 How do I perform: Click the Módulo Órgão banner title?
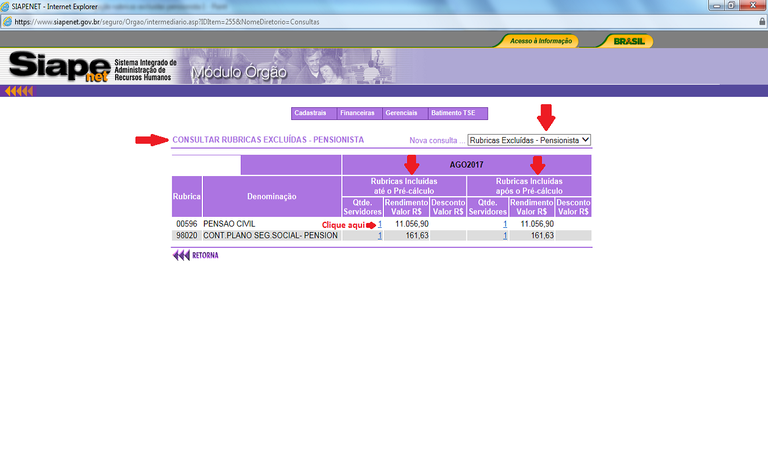tap(238, 72)
